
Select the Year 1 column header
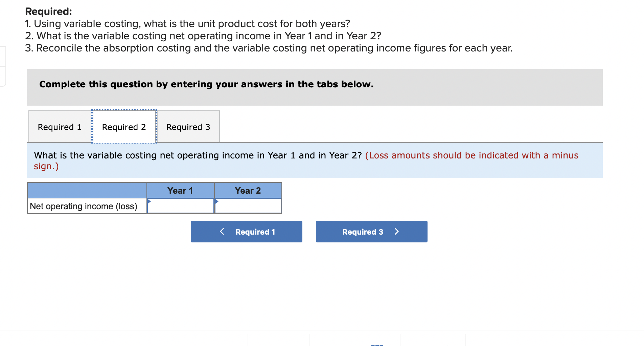pos(180,190)
